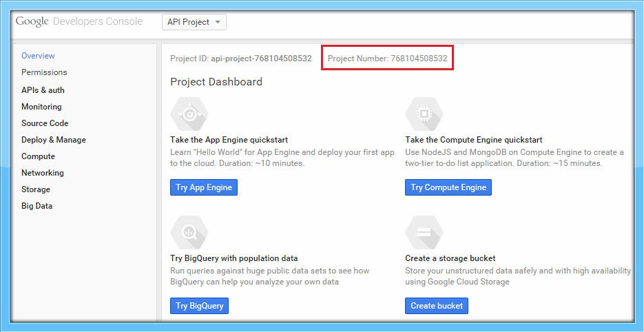The height and width of the screenshot is (332, 644).
Task: Click the storage bucket hexagon icon
Action: coord(424,233)
